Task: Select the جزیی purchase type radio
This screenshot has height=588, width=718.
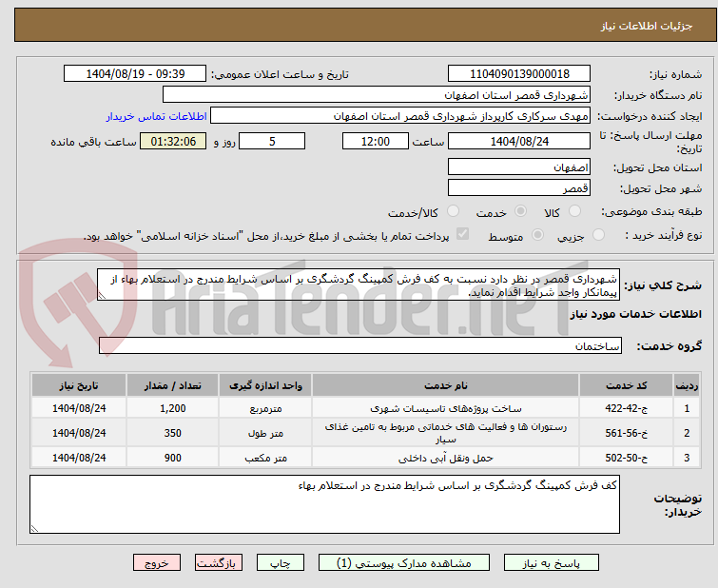Action: coord(598,235)
